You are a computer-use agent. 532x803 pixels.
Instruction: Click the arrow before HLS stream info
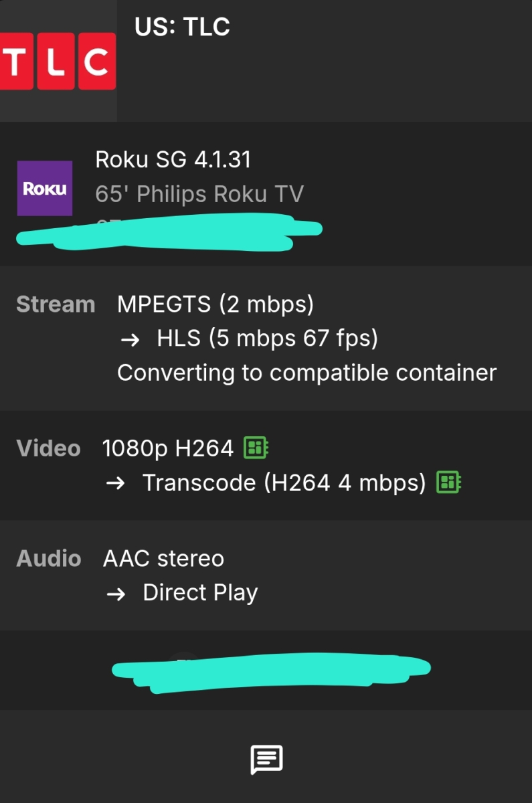click(x=130, y=339)
